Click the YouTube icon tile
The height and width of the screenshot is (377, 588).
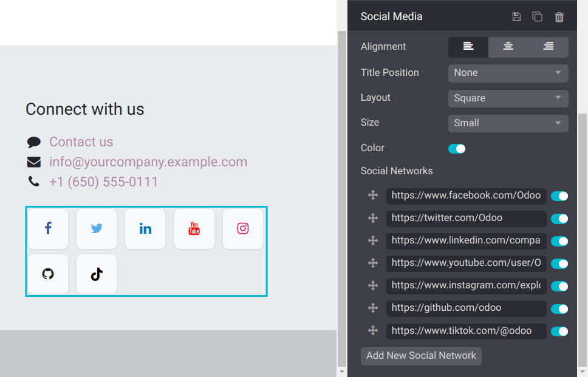[194, 229]
